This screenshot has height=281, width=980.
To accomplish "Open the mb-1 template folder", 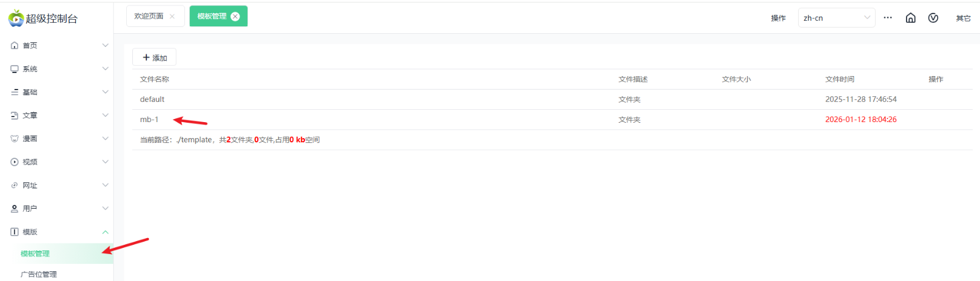I will pos(149,120).
